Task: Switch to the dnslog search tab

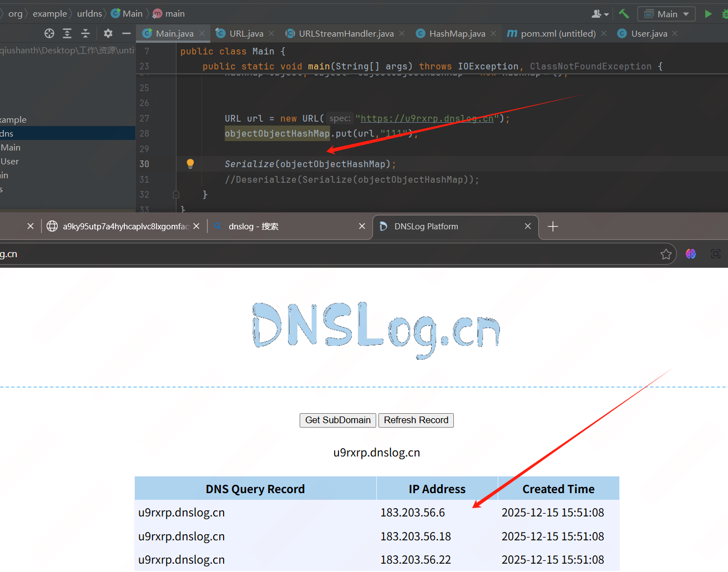Action: [289, 227]
